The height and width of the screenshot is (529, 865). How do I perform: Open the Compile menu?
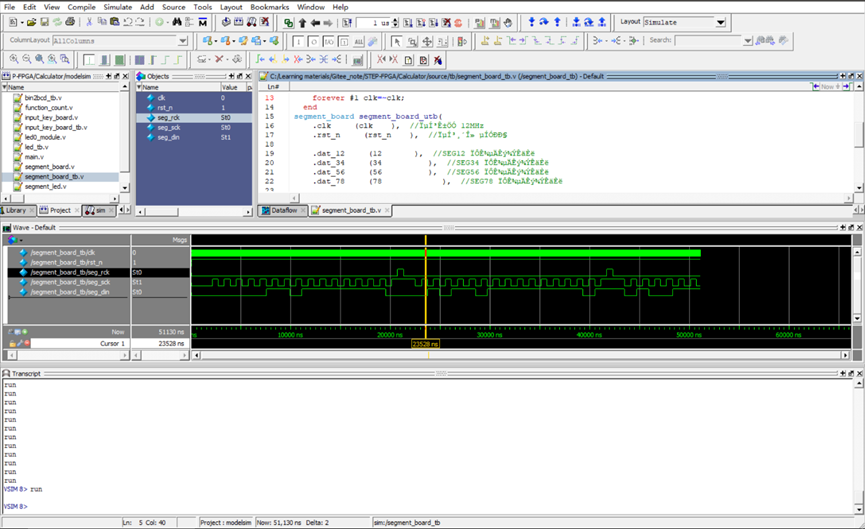81,7
